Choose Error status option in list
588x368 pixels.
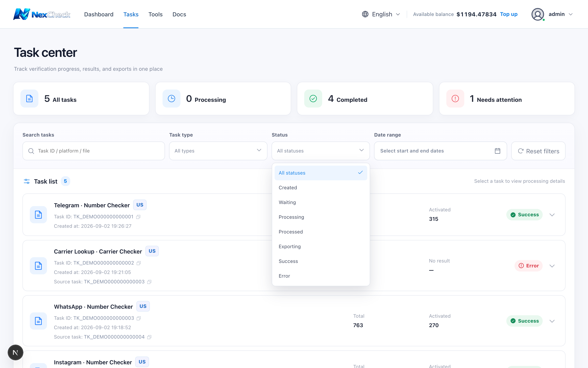(x=321, y=276)
